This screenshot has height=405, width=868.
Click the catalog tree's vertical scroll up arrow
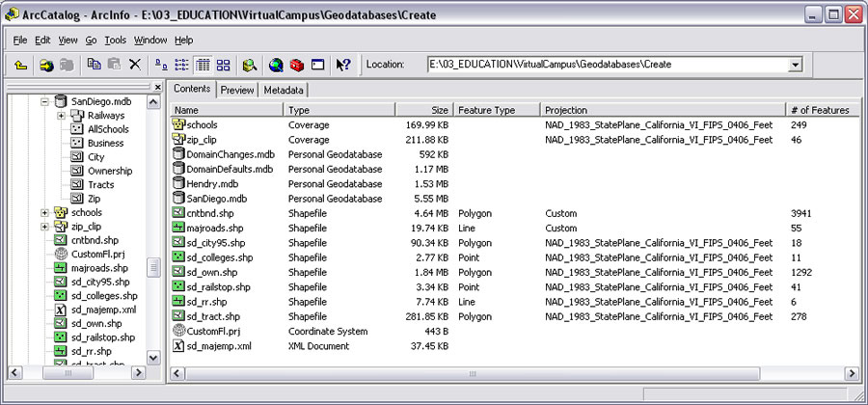coord(154,102)
